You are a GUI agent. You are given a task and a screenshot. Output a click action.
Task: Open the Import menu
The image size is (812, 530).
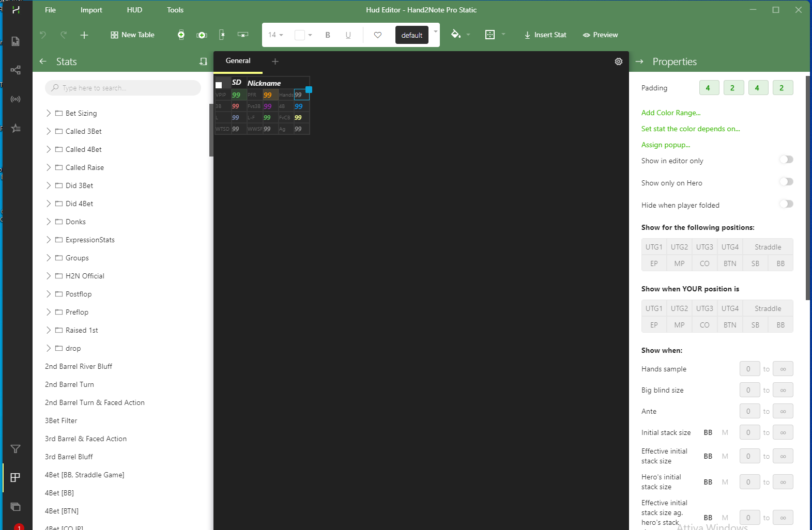(91, 10)
